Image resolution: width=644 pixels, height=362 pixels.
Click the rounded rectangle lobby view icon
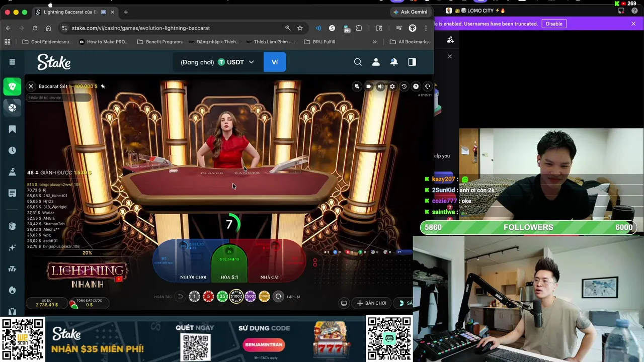coord(344,303)
